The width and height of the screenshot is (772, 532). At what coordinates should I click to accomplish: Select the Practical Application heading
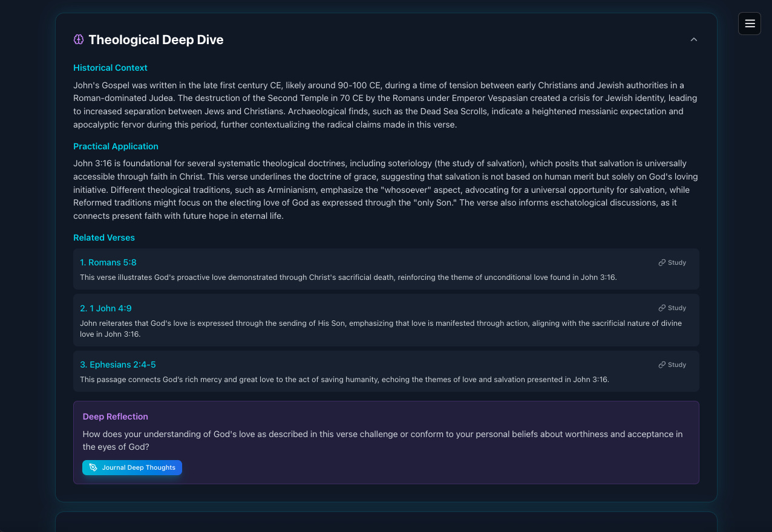tap(116, 146)
